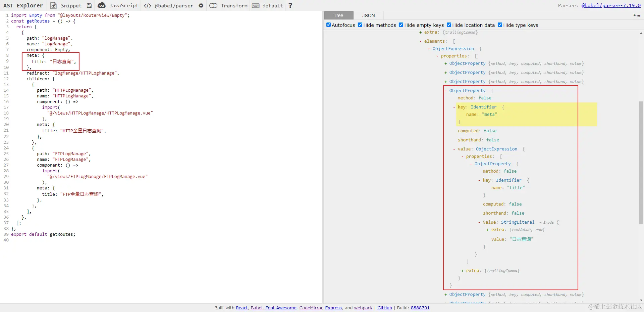644x312 pixels.
Task: Click the import Empty line in the editor
Action: tap(70, 15)
